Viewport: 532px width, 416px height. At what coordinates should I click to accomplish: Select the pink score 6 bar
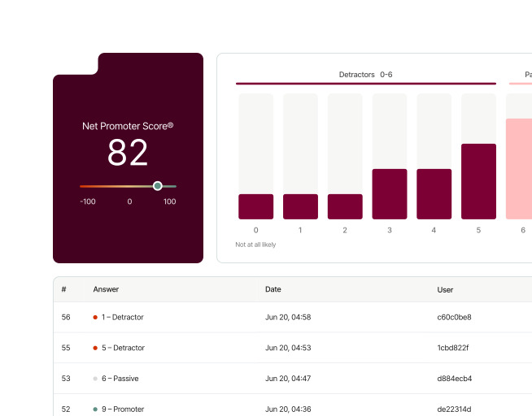pos(519,169)
